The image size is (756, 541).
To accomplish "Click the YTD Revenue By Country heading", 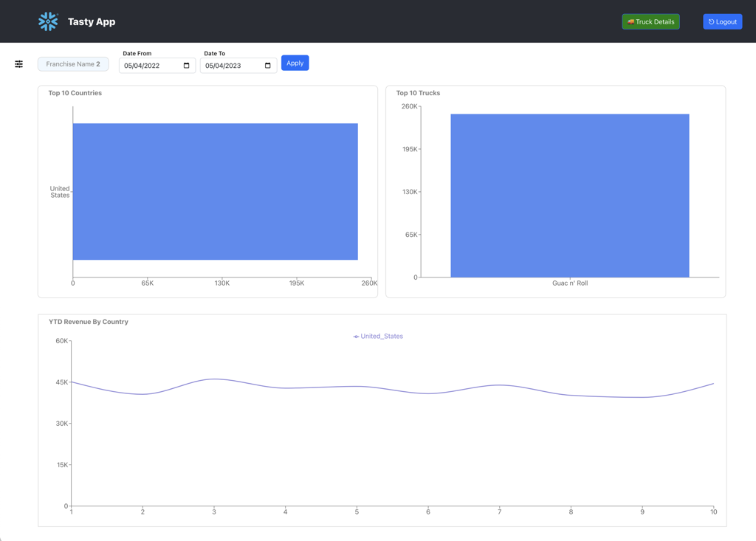I will (89, 322).
